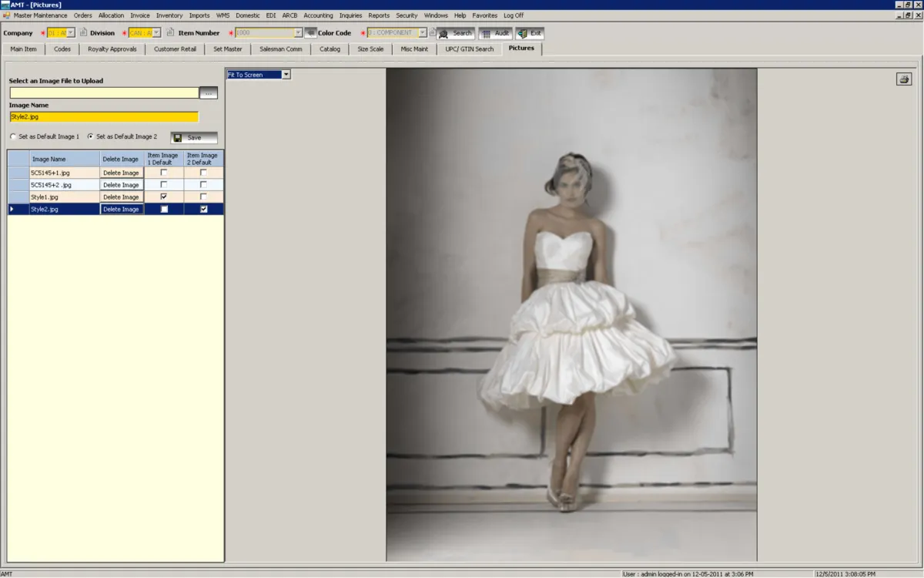Click the lookup icon after Color Code dropdown

433,33
